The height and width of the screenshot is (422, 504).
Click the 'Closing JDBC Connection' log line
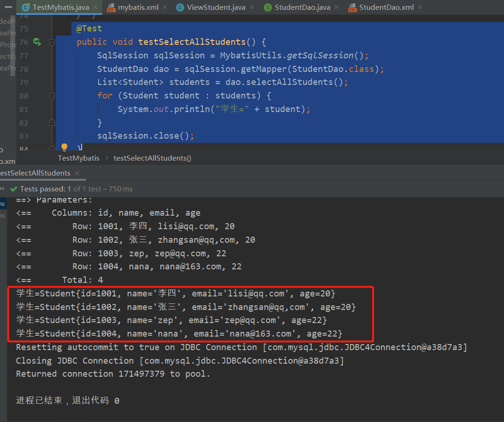pyautogui.click(x=180, y=361)
